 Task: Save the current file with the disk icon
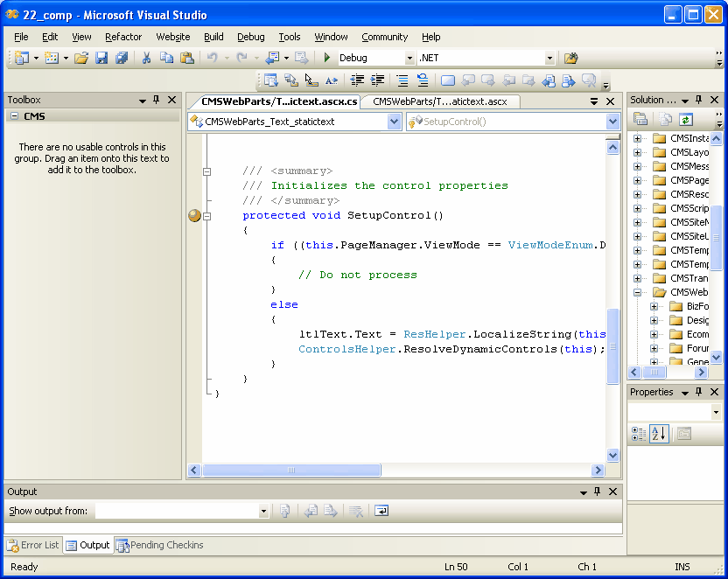point(101,58)
